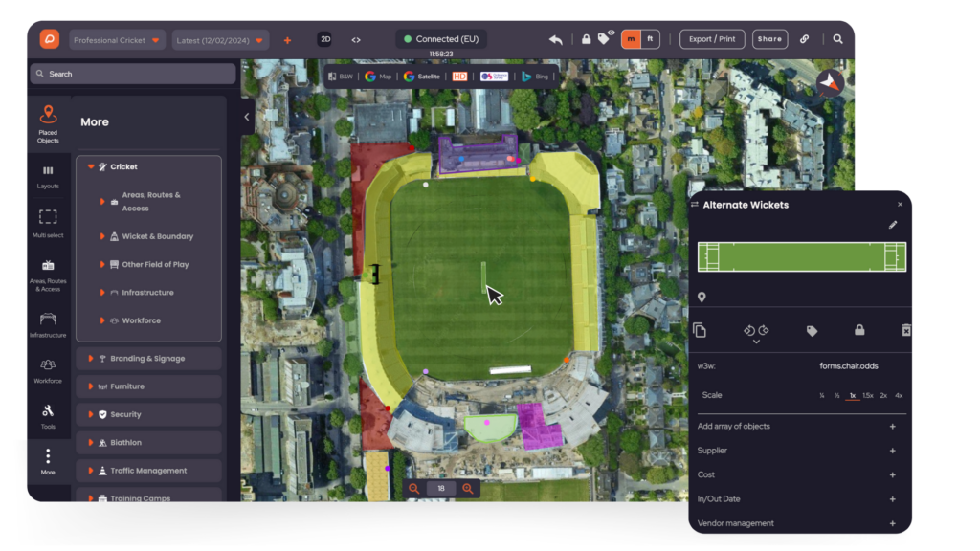This screenshot has height=551, width=980.
Task: Click the padlock icon in the top toolbar
Action: (587, 39)
